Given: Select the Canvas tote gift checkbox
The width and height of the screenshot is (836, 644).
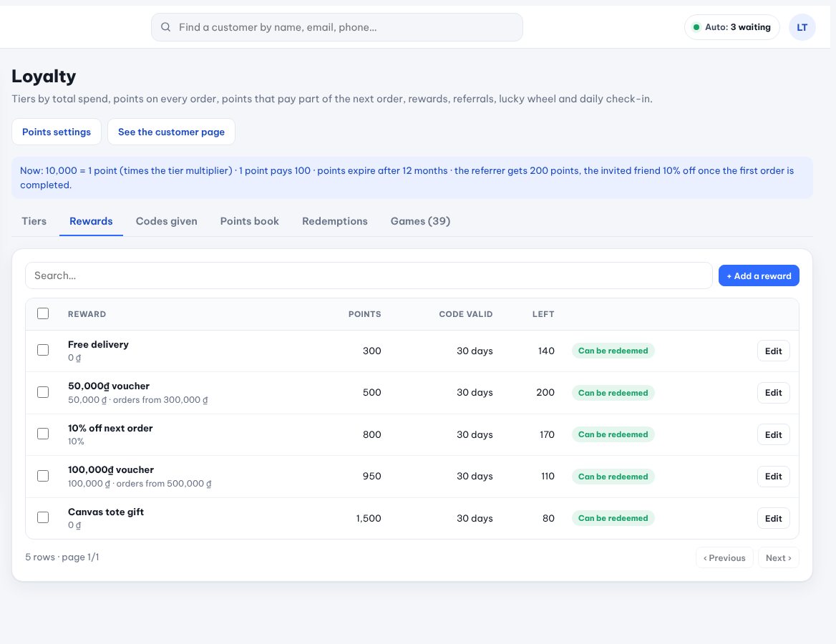Looking at the screenshot, I should point(43,517).
